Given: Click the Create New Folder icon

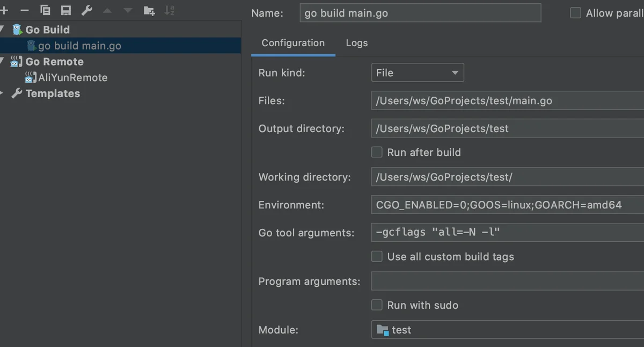Looking at the screenshot, I should [x=149, y=10].
